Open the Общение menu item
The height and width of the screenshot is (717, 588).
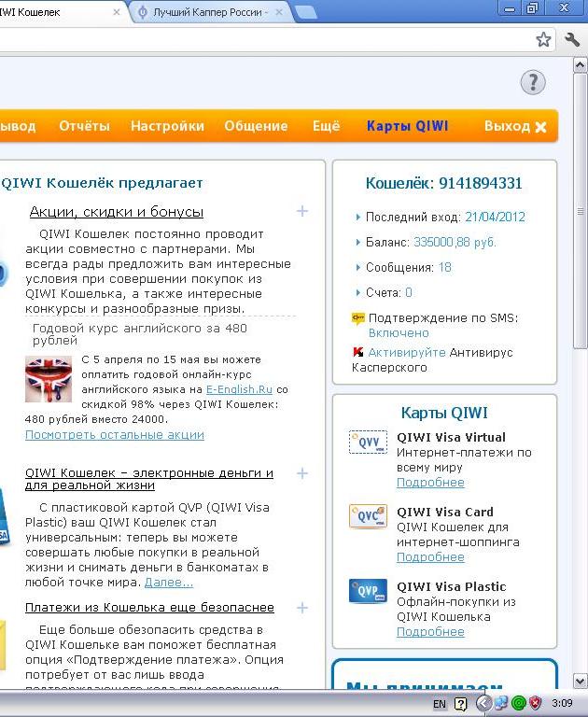tap(256, 126)
